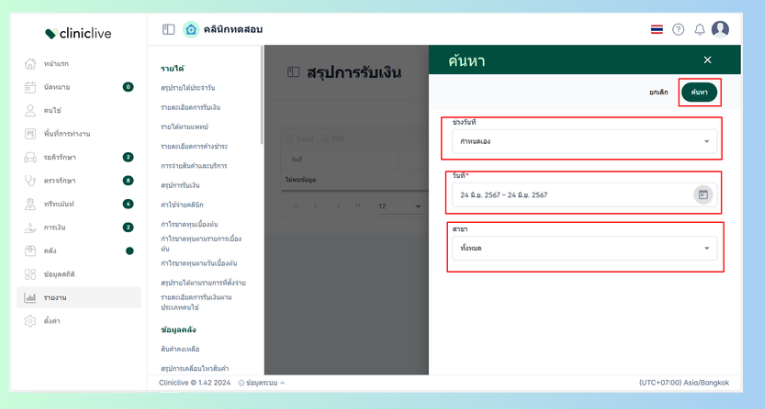Viewport: 765px width, 409px height.
Task: Go to first page arrow in pagination
Action: click(x=296, y=206)
